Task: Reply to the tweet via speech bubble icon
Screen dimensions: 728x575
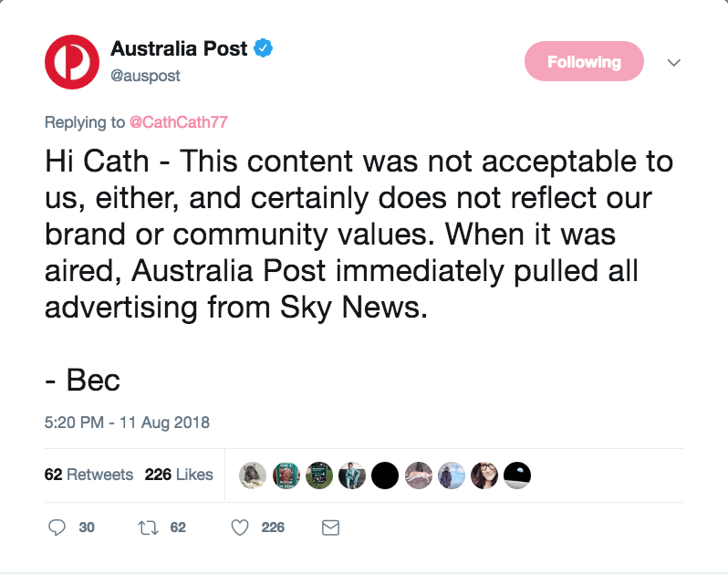Action: [x=57, y=527]
